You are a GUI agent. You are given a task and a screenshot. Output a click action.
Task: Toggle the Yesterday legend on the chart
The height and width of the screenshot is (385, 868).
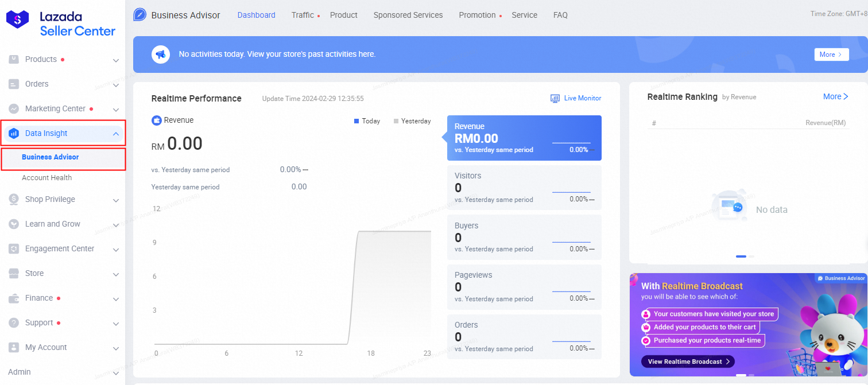coord(412,121)
